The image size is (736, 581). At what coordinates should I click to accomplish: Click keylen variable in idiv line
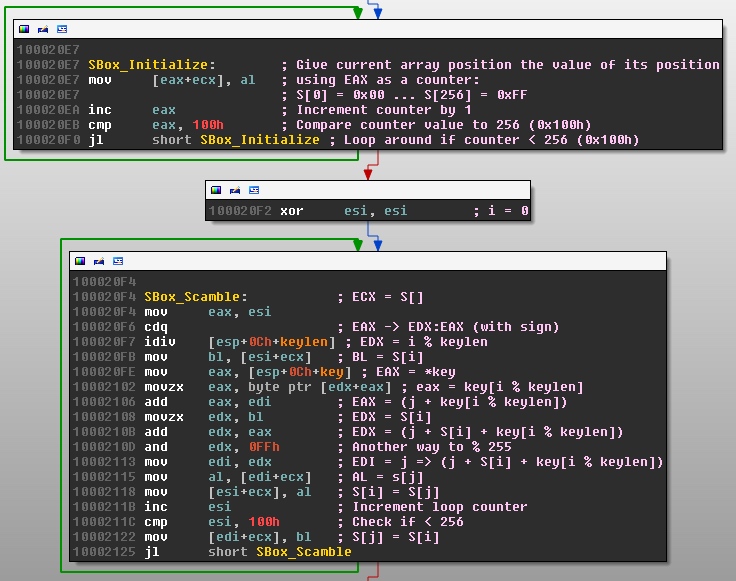(304, 342)
